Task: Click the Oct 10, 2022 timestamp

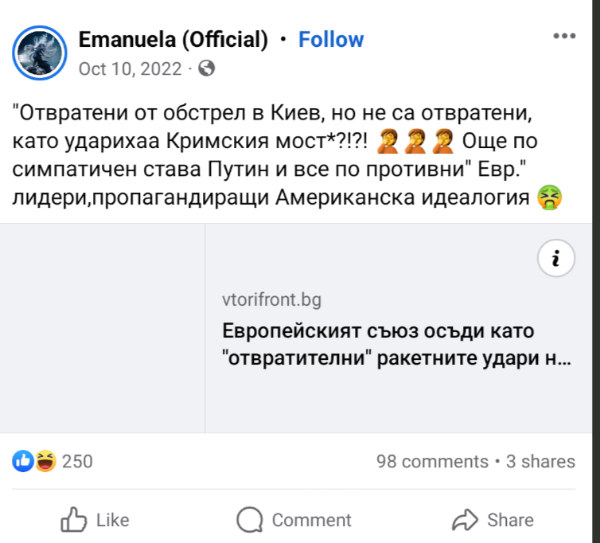Action: tap(130, 69)
